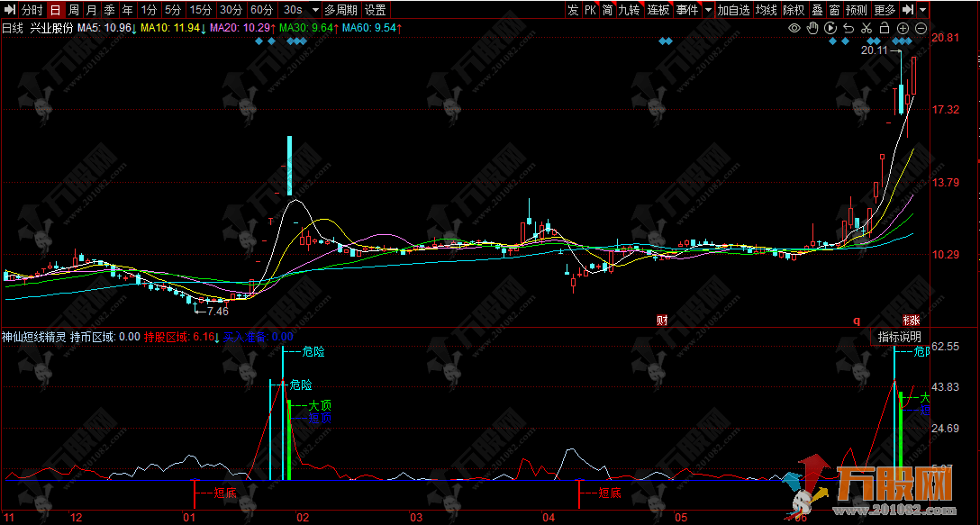Click the PK compare button
Viewport: 980px width, 525px height.
pyautogui.click(x=591, y=10)
